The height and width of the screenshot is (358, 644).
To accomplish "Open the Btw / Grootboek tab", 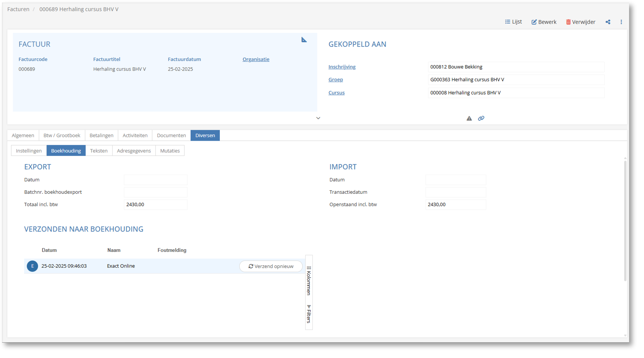I will pos(62,136).
